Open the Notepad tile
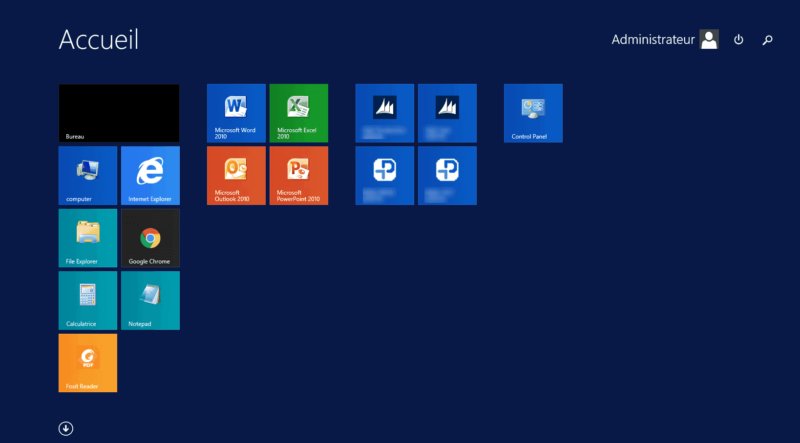 151,301
